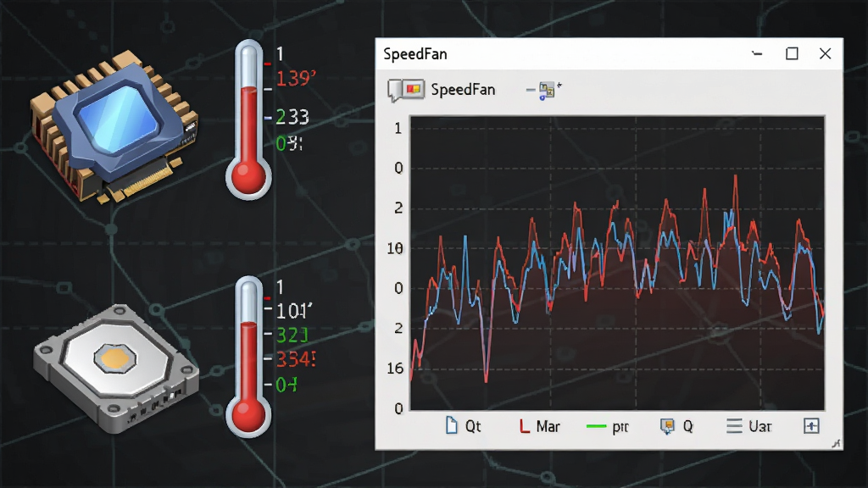Click the upper thermometer graphic

pos(248,119)
